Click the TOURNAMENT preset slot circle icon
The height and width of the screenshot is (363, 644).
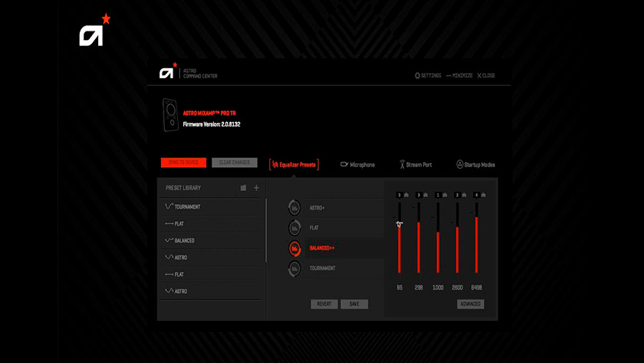294,268
